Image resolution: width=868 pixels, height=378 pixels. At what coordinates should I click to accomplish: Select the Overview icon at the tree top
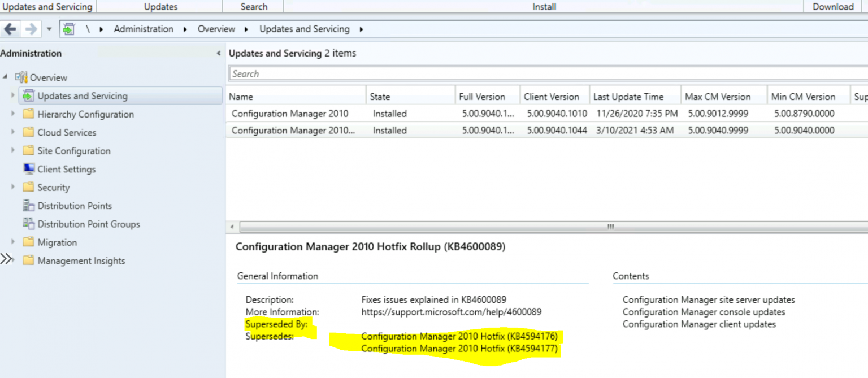21,77
